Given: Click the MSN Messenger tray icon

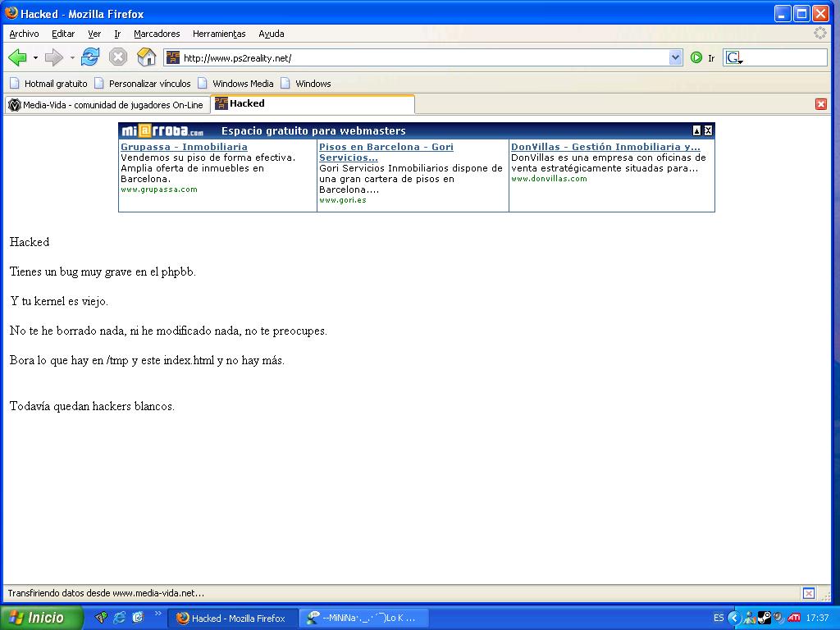Looking at the screenshot, I should pyautogui.click(x=749, y=619).
